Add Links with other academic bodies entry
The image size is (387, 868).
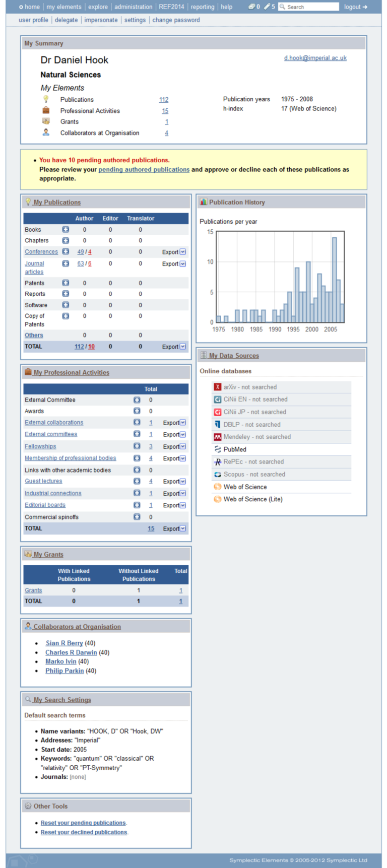coord(137,470)
